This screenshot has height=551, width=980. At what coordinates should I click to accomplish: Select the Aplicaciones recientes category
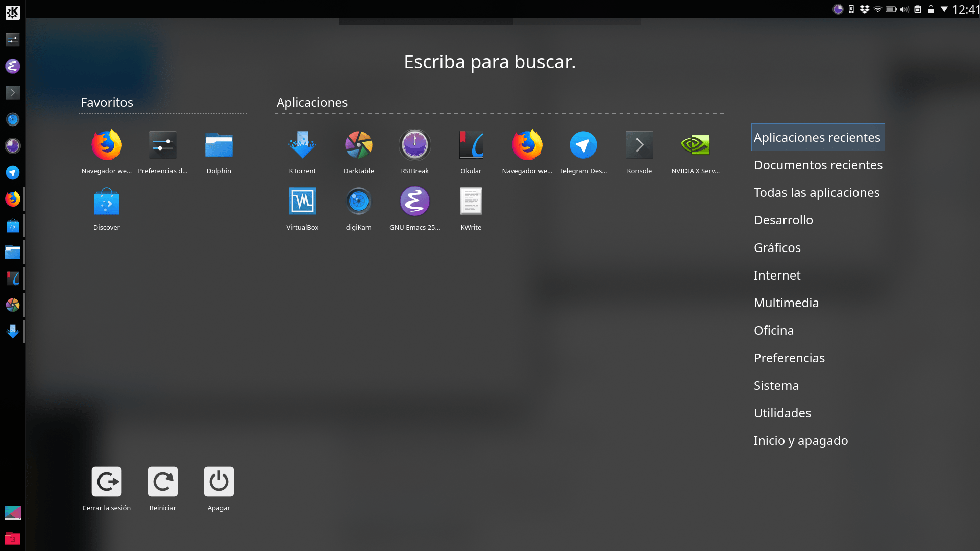pyautogui.click(x=818, y=137)
